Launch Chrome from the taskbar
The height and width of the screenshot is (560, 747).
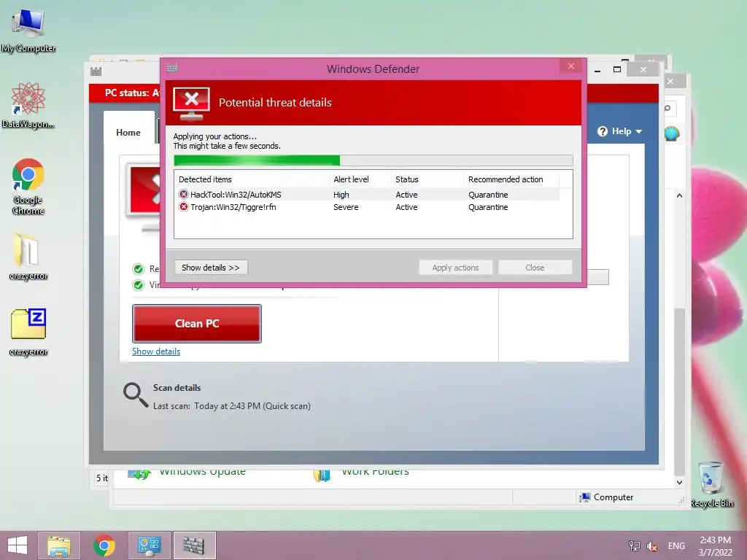(104, 545)
